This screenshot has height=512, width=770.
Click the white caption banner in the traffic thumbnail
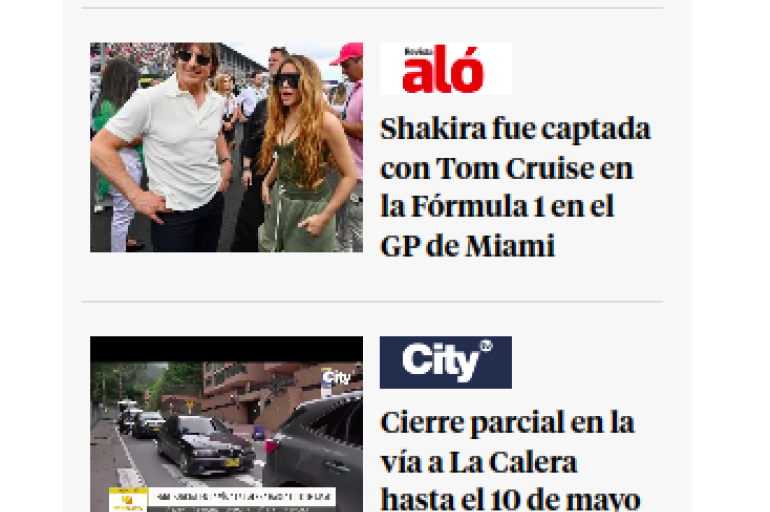[242, 496]
